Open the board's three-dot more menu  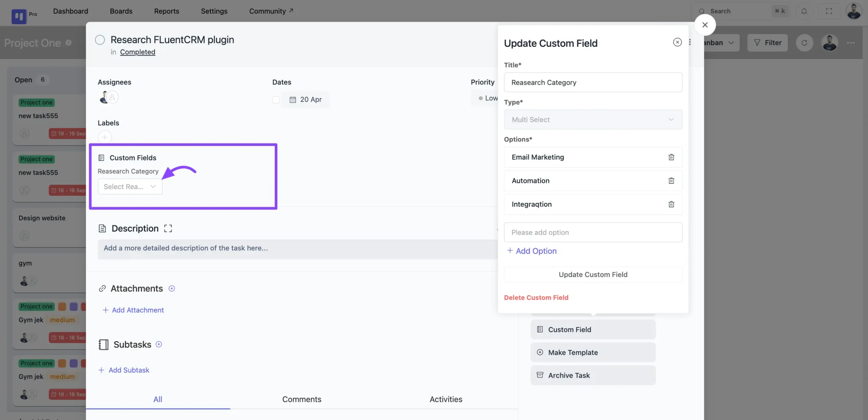[x=850, y=43]
